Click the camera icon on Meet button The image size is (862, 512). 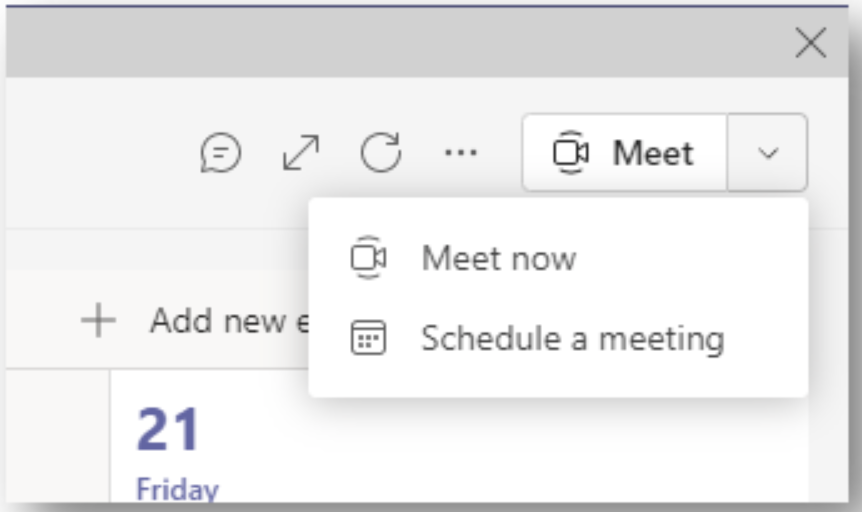(571, 152)
